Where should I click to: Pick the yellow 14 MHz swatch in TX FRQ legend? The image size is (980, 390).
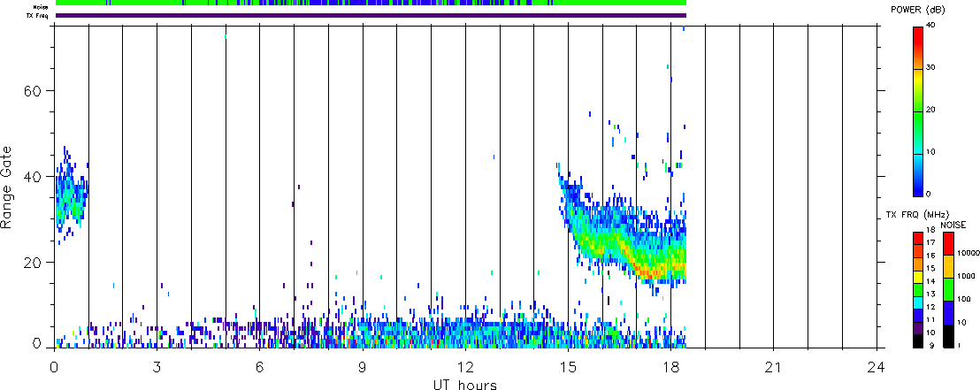[918, 277]
